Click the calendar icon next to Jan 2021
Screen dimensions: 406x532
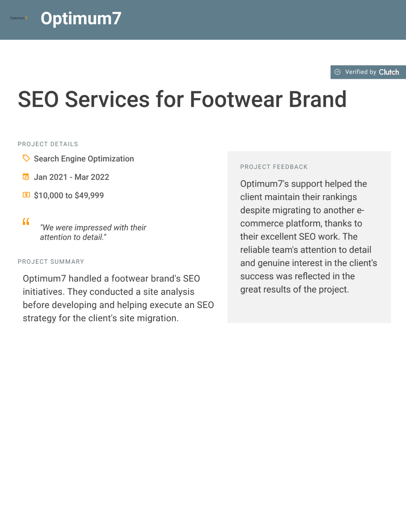[26, 177]
